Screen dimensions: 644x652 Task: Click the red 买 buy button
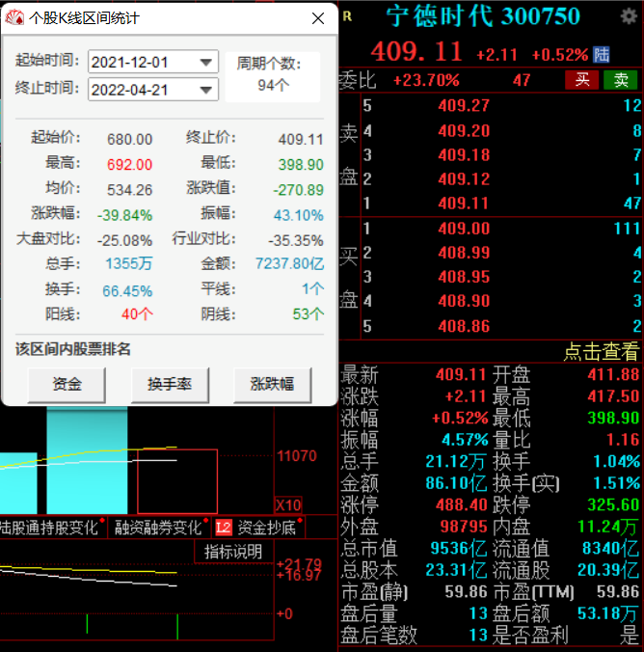[x=581, y=79]
